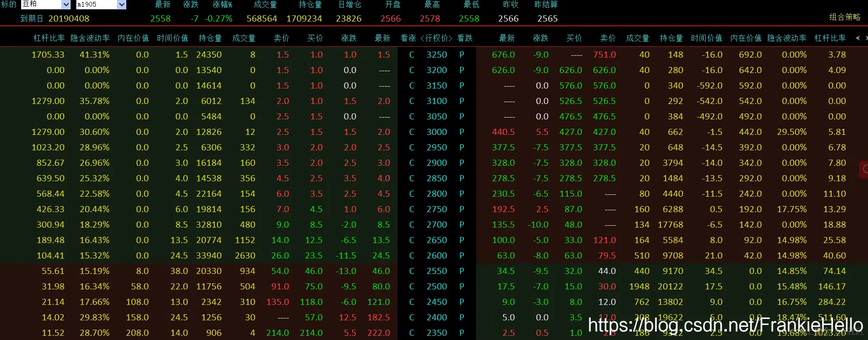Screen dimensions: 868x340
Task: Click put-side 卖价 column header
Action: tap(608, 38)
